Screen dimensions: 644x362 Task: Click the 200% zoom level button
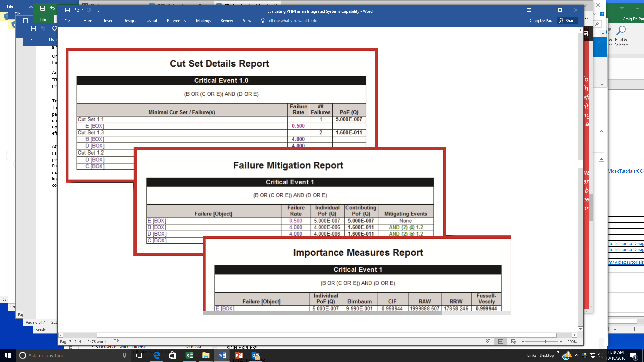point(572,342)
